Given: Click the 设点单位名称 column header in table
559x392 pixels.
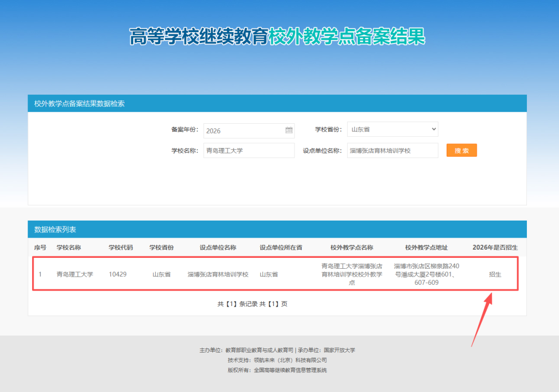Looking at the screenshot, I should pyautogui.click(x=218, y=248).
